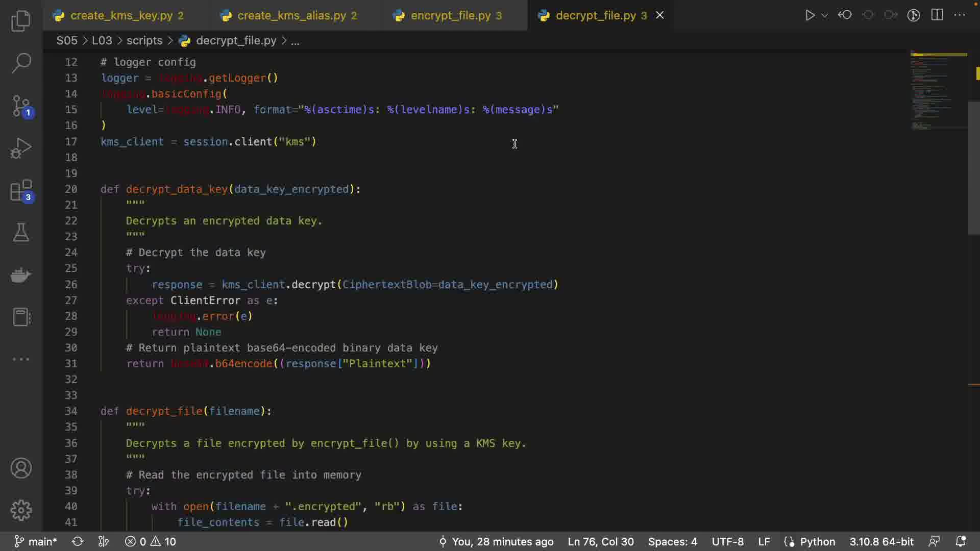The height and width of the screenshot is (551, 980).
Task: Click the Manage gear icon
Action: pos(21,510)
